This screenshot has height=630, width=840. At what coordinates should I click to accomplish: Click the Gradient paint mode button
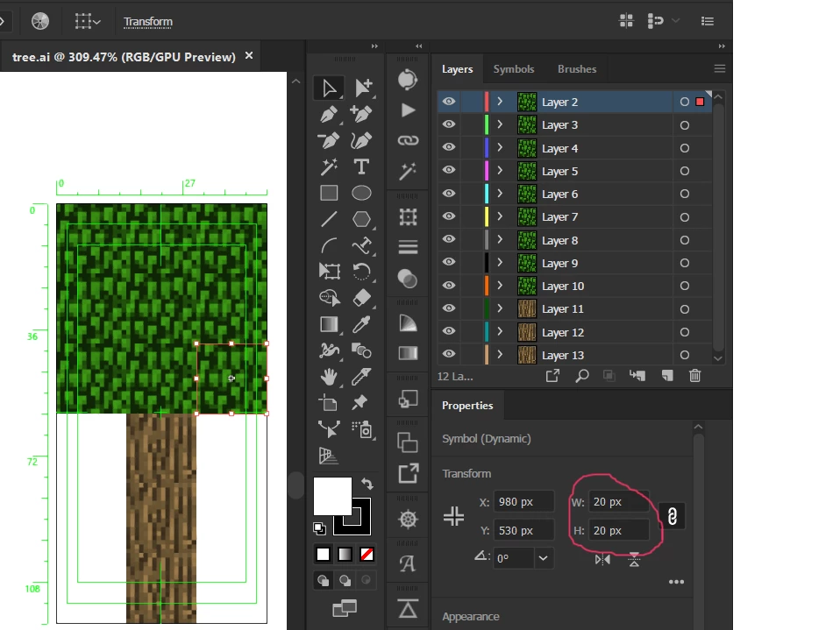345,555
